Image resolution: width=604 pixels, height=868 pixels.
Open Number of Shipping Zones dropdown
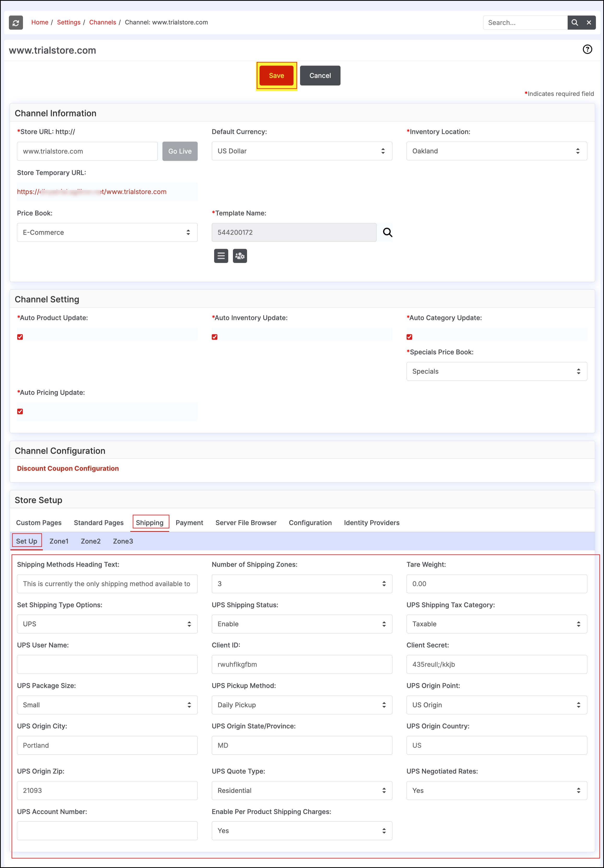tap(302, 584)
